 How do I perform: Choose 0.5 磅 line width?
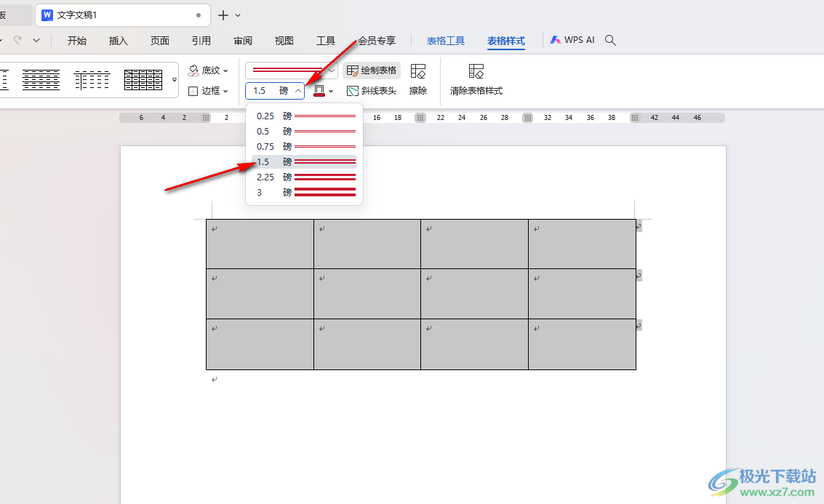click(304, 131)
